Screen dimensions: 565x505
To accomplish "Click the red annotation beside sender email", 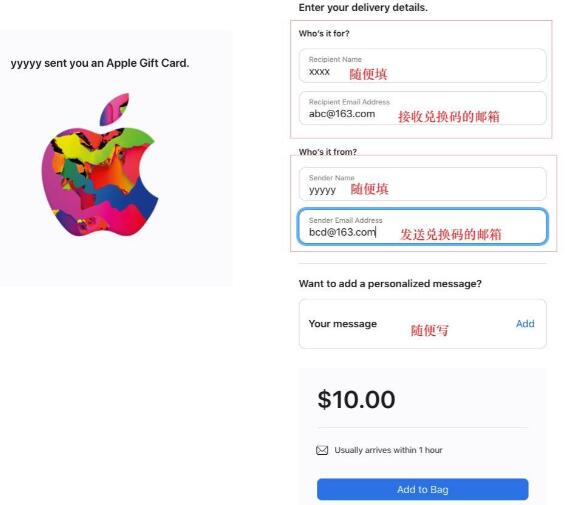I will click(451, 234).
